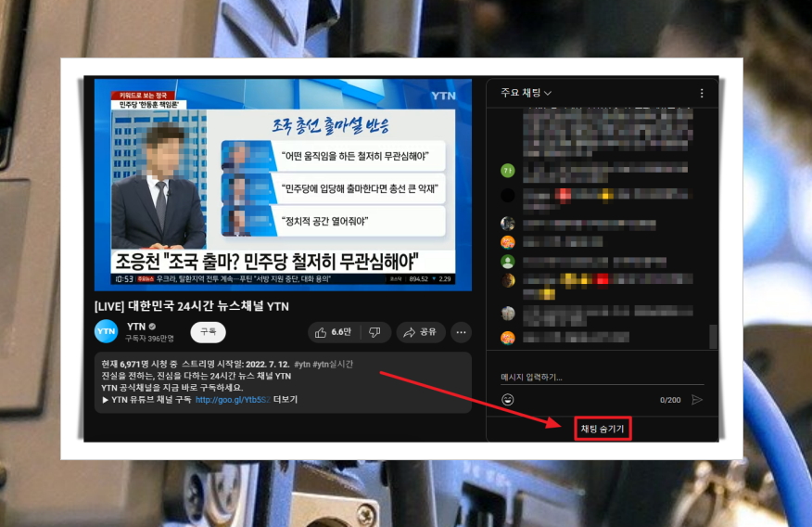Open the emoji picker smiley icon
Image resolution: width=812 pixels, height=527 pixels.
pyautogui.click(x=508, y=400)
